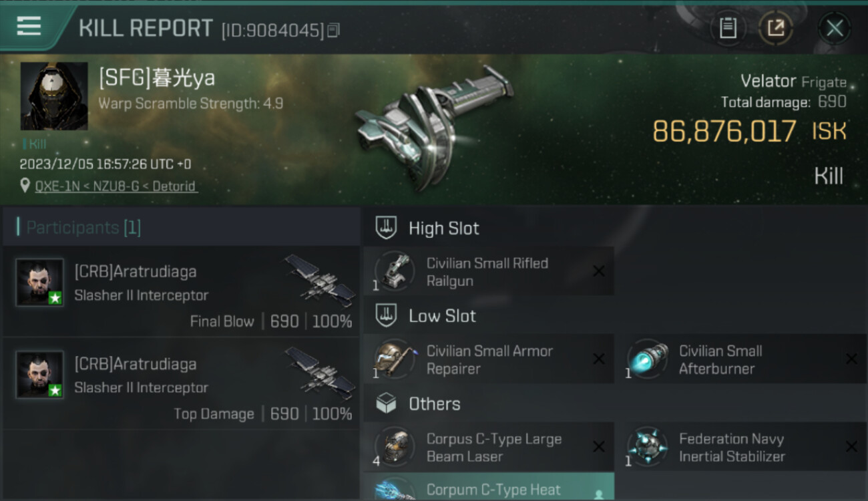
Task: Click the Civilian Small Rifled Railgun icon
Action: click(395, 271)
